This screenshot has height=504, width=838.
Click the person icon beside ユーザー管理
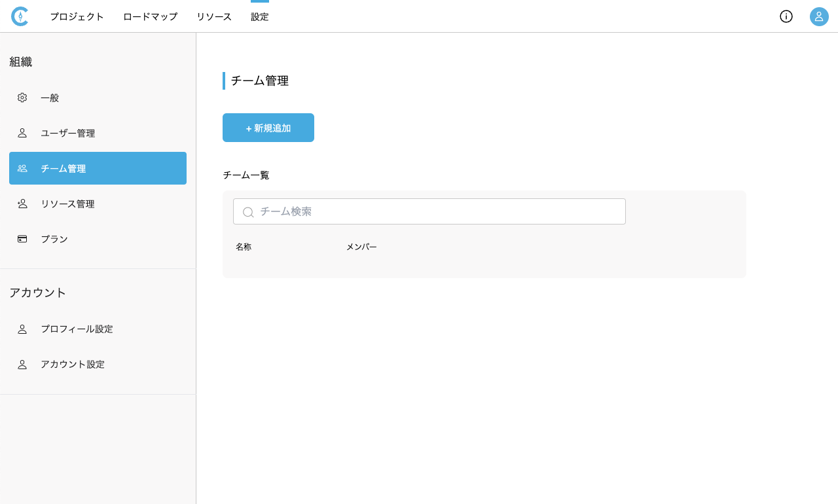click(x=22, y=133)
